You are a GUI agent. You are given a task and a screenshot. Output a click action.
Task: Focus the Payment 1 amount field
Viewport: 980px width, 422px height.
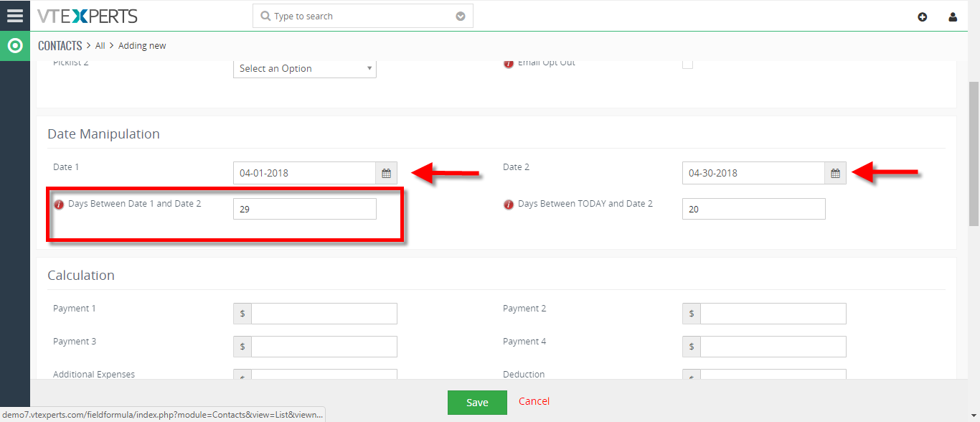coord(324,314)
